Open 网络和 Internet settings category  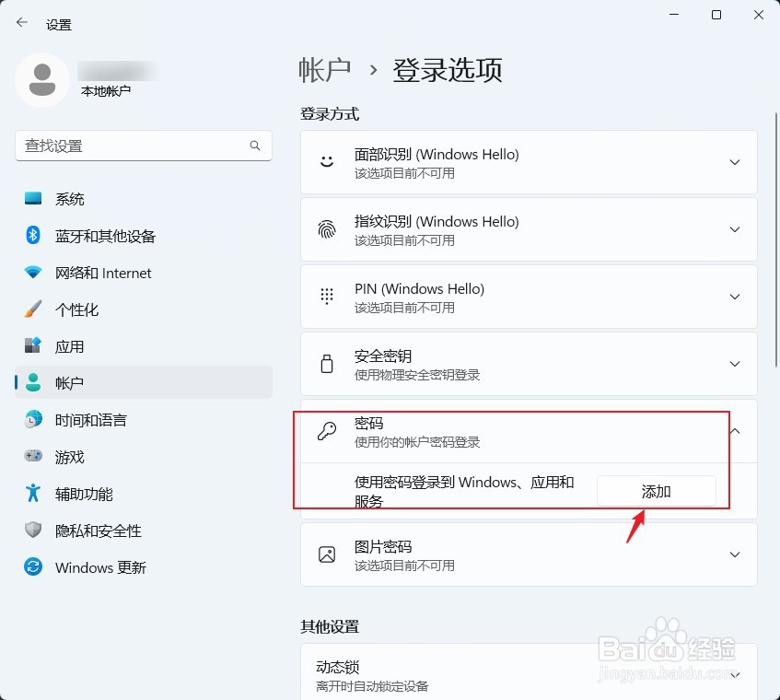(144, 272)
